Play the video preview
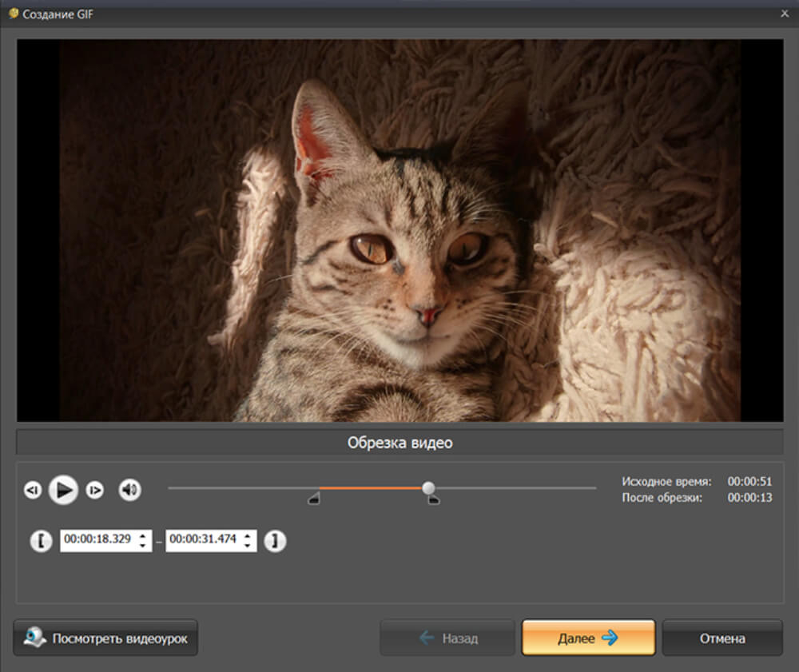Viewport: 799px width, 672px height. [63, 490]
